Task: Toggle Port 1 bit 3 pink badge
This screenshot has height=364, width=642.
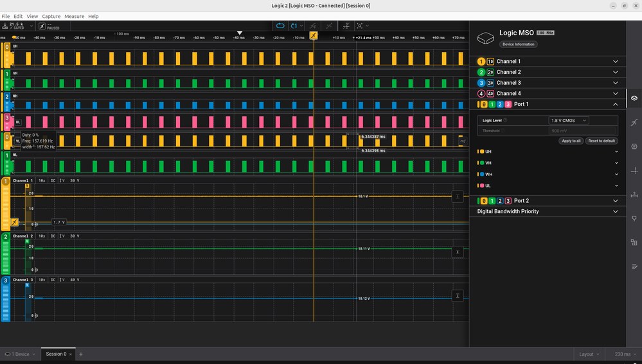Action: 508,104
